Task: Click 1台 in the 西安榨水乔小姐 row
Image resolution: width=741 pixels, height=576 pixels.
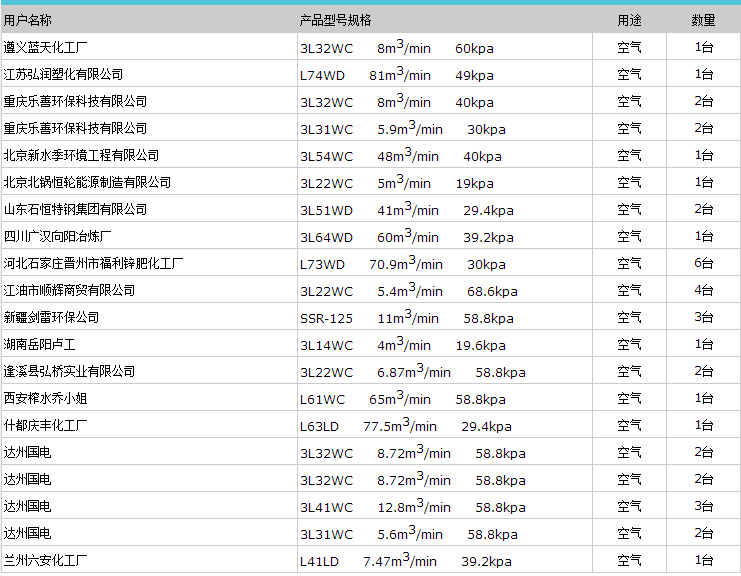Action: click(703, 397)
